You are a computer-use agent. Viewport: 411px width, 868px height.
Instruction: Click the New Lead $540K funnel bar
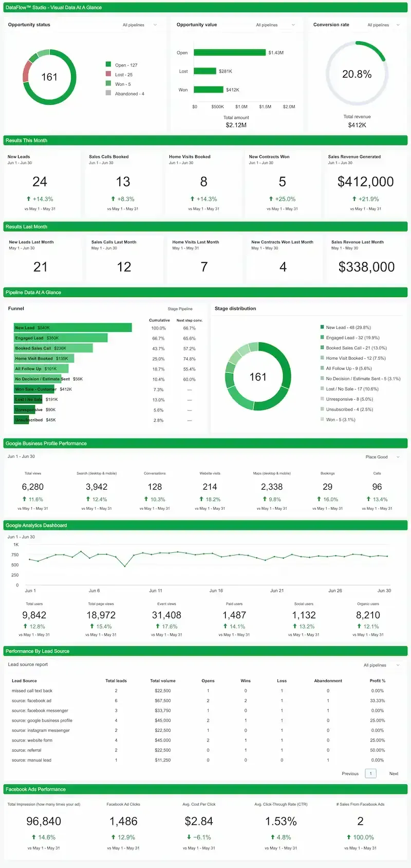pyautogui.click(x=73, y=327)
